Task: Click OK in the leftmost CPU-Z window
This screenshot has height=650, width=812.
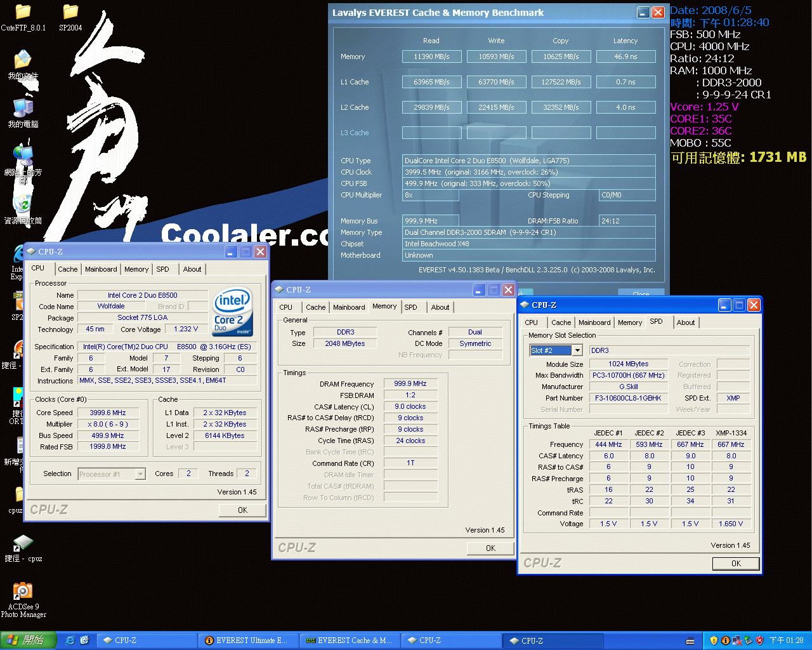Action: coord(242,510)
